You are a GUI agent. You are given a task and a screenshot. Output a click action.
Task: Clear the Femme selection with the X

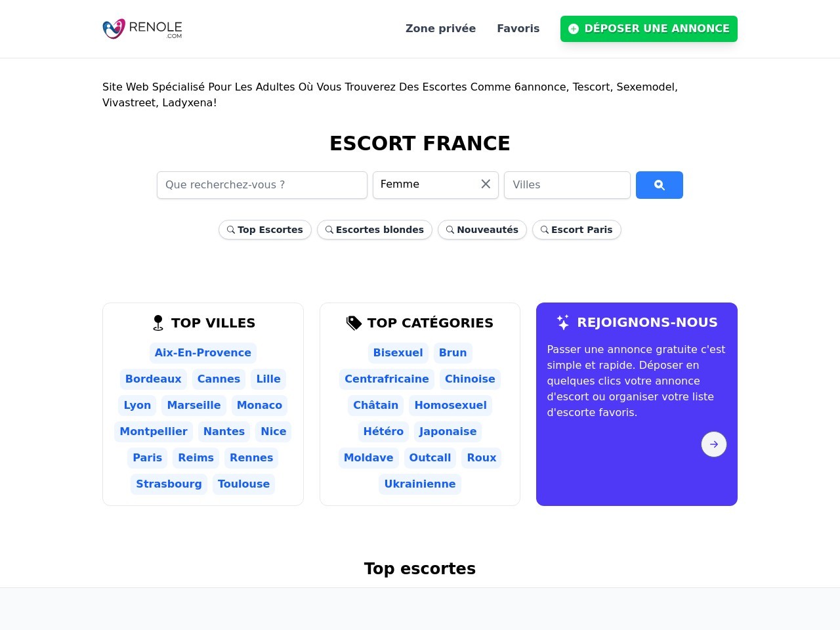pyautogui.click(x=486, y=184)
